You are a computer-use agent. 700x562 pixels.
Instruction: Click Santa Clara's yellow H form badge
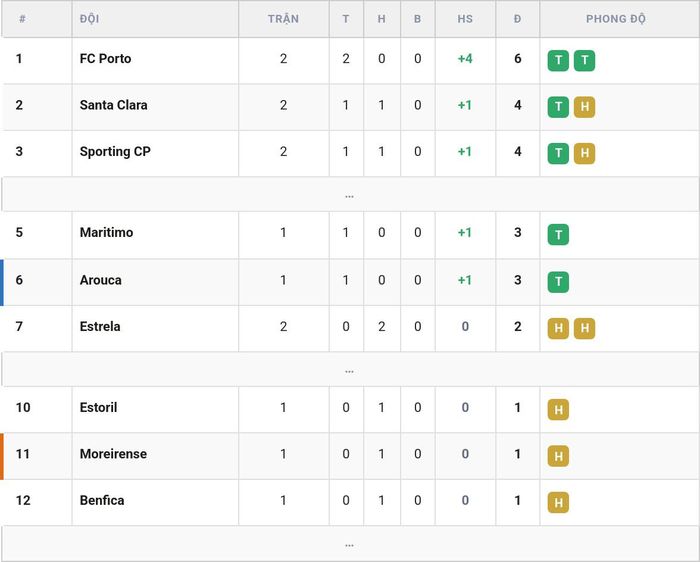pos(584,107)
